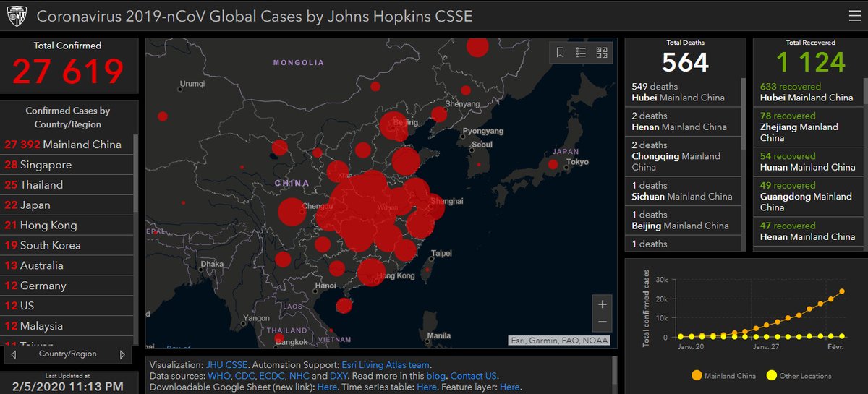Image resolution: width=868 pixels, height=394 pixels.
Task: Select 2 deaths Henan entry
Action: coord(683,121)
